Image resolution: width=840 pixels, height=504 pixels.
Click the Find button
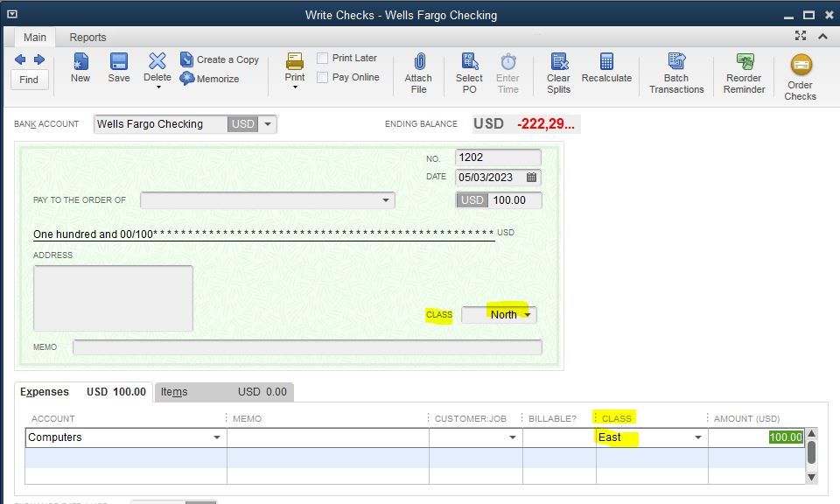(x=29, y=80)
